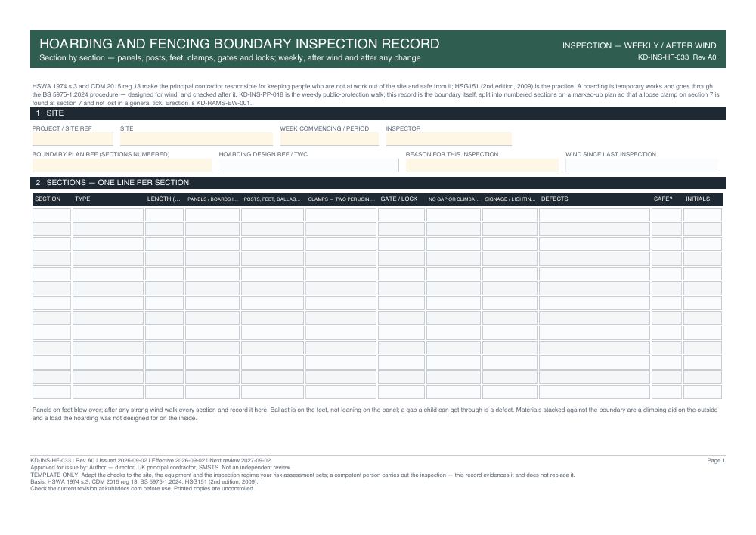
Task: Click the Hoarding Design Ref / TWC field
Action: point(309,165)
